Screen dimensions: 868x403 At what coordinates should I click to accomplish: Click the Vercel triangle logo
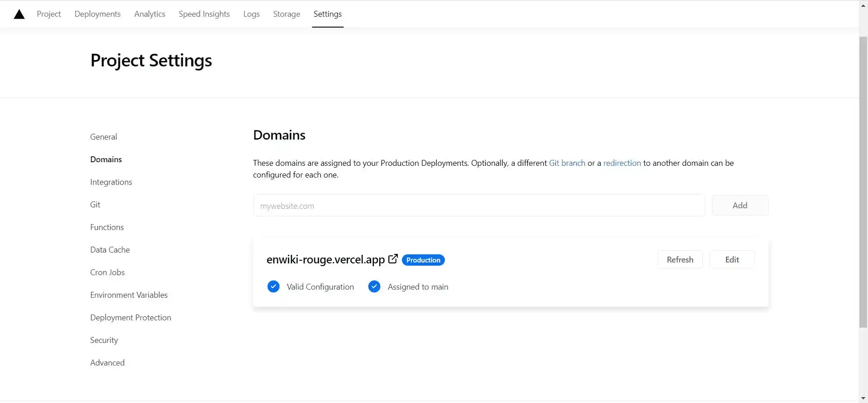tap(19, 14)
